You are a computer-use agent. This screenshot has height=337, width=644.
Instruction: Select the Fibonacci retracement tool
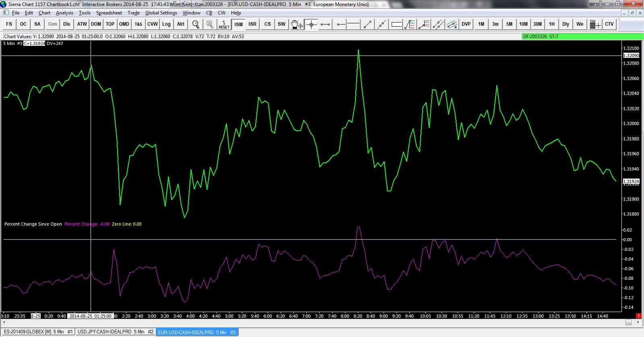(x=410, y=24)
